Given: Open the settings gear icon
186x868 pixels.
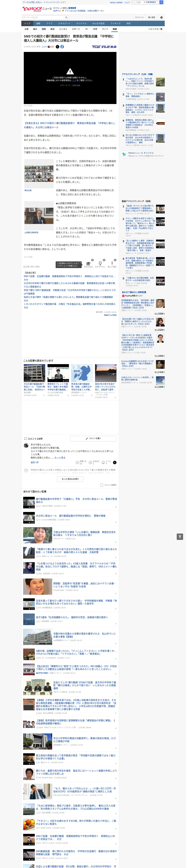Looking at the screenshot, I should click(x=161, y=18).
